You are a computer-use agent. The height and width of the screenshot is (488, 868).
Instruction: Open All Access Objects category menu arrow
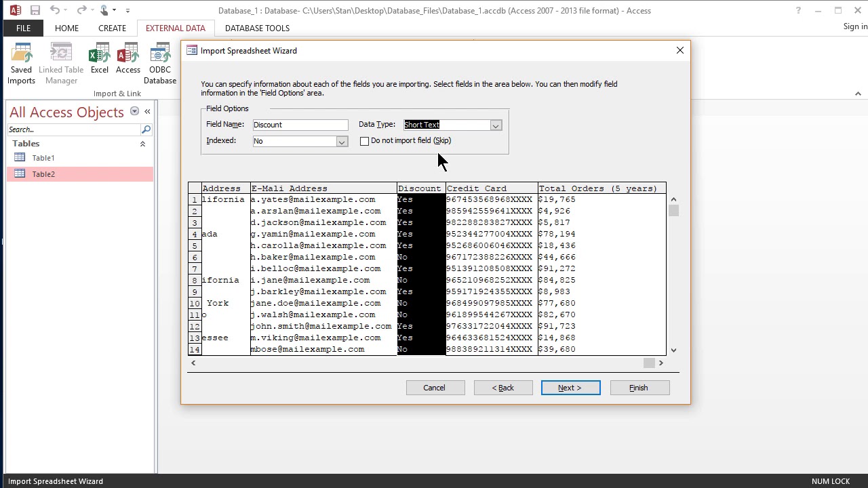(134, 111)
